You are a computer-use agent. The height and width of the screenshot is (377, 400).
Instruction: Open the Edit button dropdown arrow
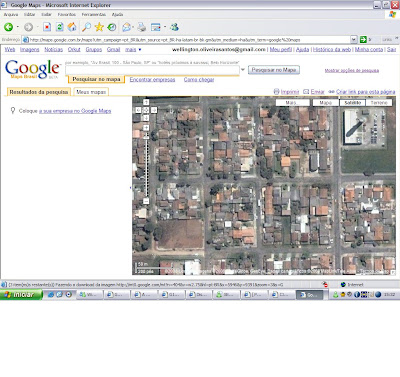click(165, 27)
